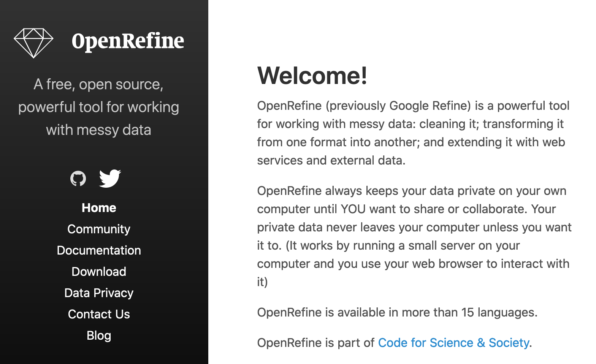Click the capitalized word YOU in text
This screenshot has width=596, height=364.
click(353, 209)
